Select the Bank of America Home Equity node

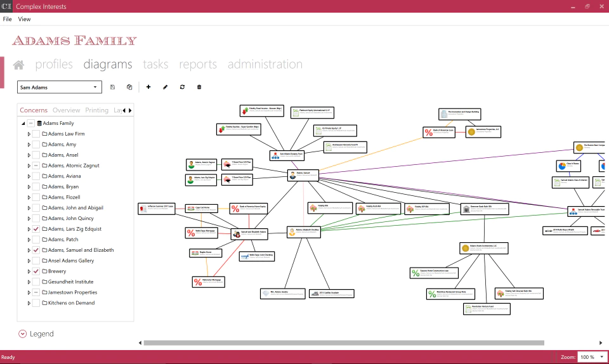(249, 209)
